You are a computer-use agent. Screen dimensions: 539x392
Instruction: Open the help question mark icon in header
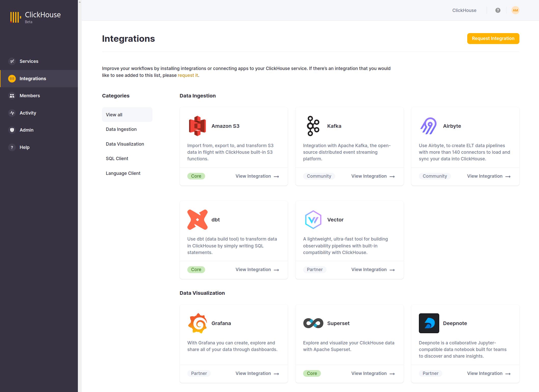pyautogui.click(x=498, y=10)
